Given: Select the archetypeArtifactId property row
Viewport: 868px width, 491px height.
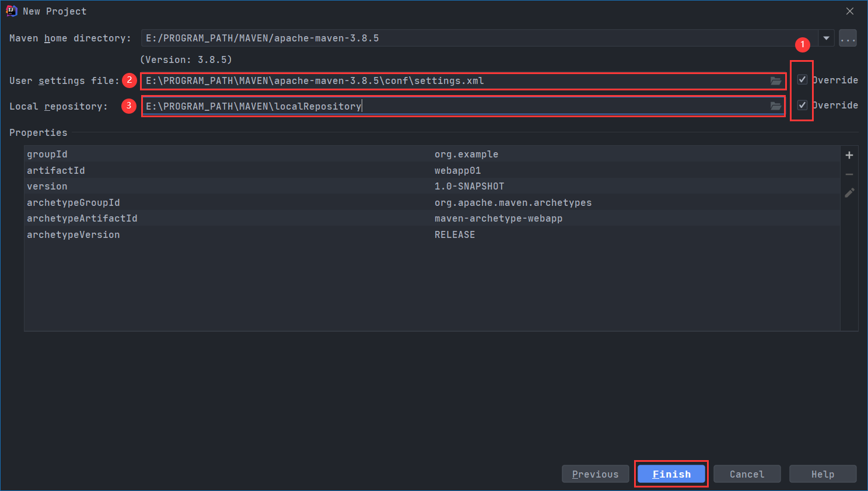Looking at the screenshot, I should (432, 218).
